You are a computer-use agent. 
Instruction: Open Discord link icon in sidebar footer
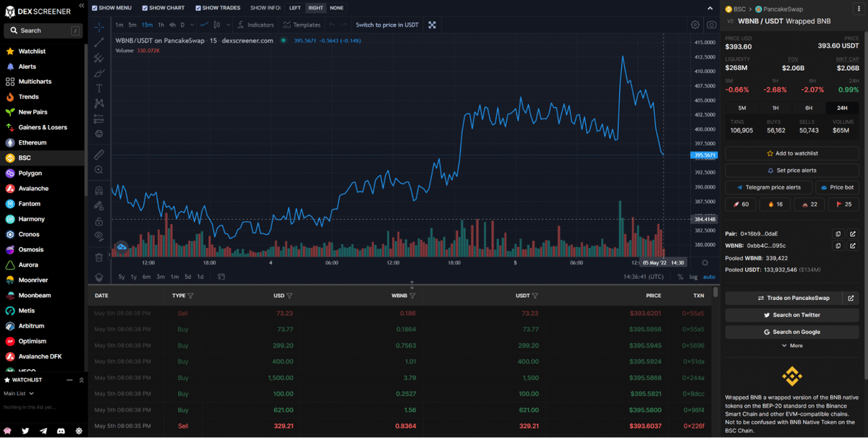pyautogui.click(x=61, y=431)
